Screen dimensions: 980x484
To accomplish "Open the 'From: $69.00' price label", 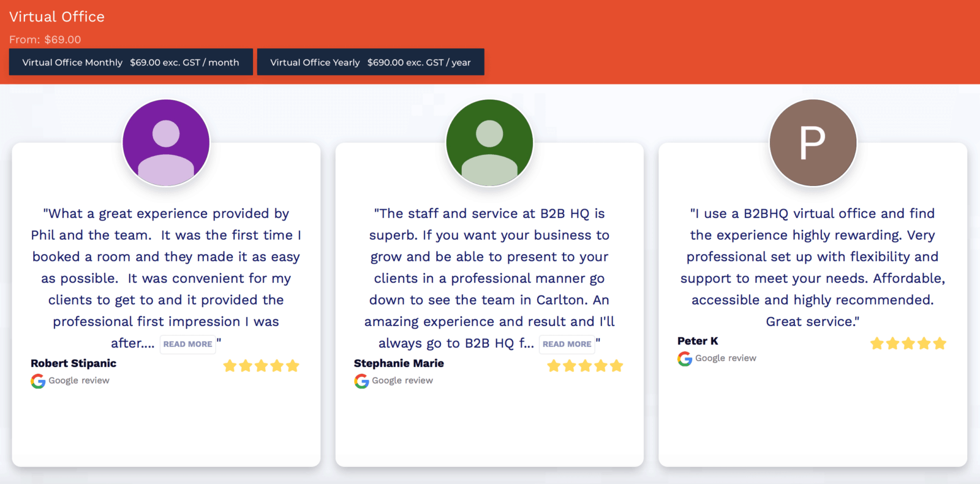I will [x=45, y=39].
